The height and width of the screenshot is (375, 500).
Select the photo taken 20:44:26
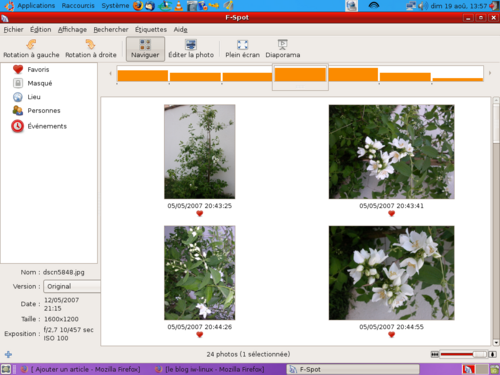(x=199, y=273)
